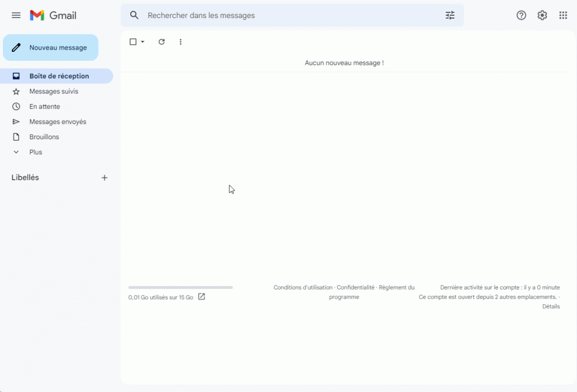Show more folders with Plus
Image resolution: width=577 pixels, height=392 pixels.
tap(57, 152)
